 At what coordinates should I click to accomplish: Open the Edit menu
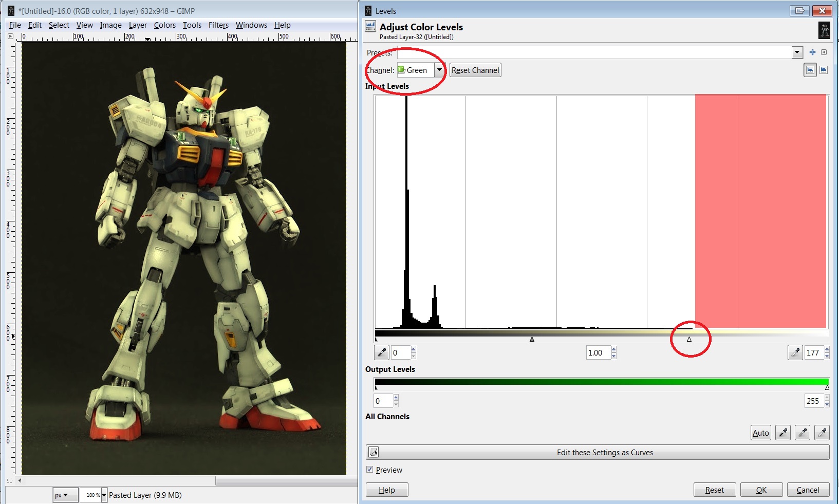point(35,25)
